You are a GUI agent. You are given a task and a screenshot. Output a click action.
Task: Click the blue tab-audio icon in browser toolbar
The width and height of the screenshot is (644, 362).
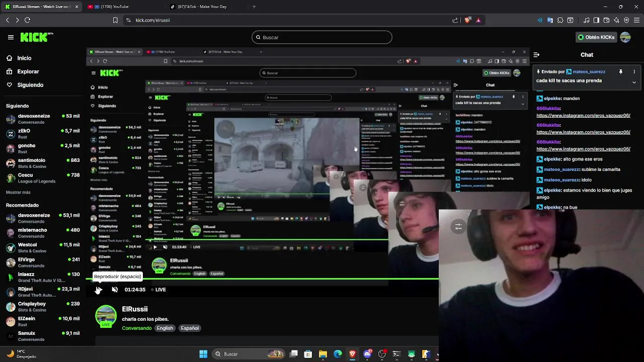tap(540, 20)
